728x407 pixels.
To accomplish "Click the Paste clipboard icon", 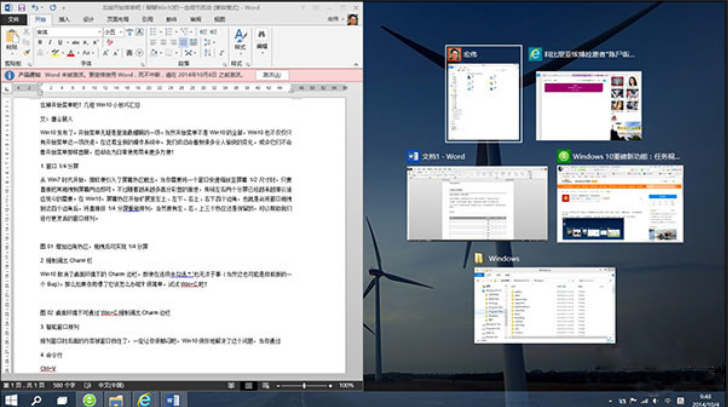I will (12, 36).
